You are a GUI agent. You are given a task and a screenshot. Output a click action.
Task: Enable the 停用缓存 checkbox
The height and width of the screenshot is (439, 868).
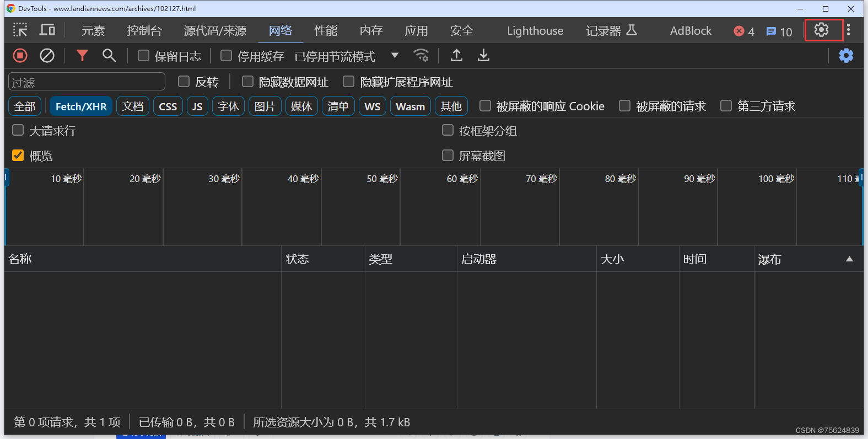click(226, 56)
